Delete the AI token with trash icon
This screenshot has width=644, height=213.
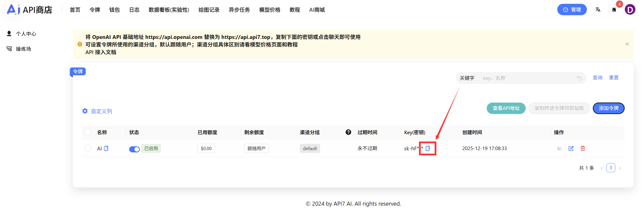583,149
